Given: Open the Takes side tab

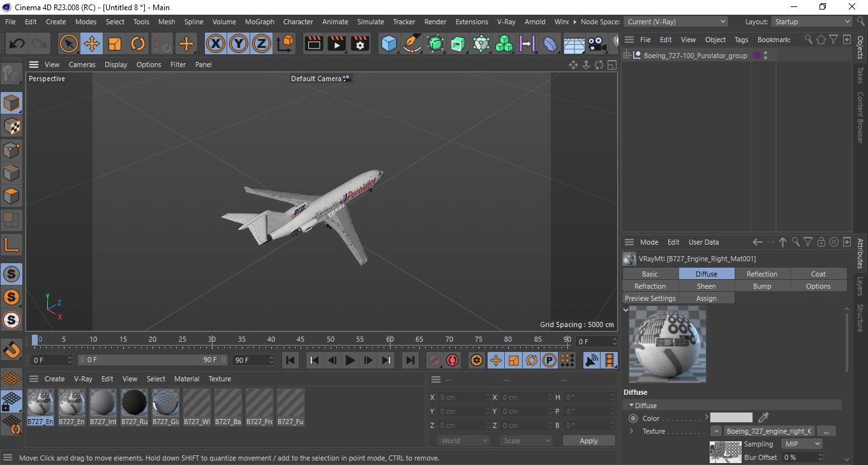Looking at the screenshot, I should click(x=860, y=75).
